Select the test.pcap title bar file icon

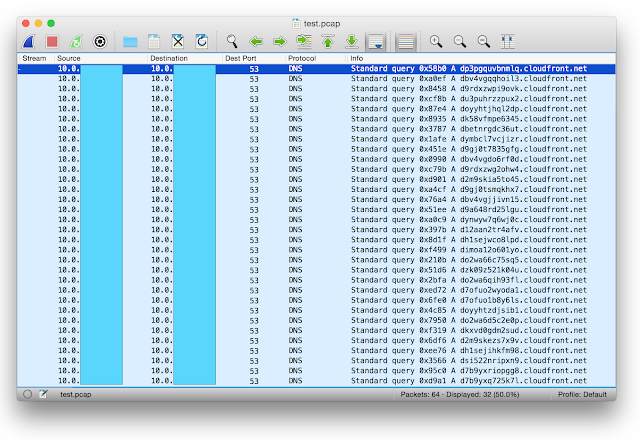pos(296,24)
